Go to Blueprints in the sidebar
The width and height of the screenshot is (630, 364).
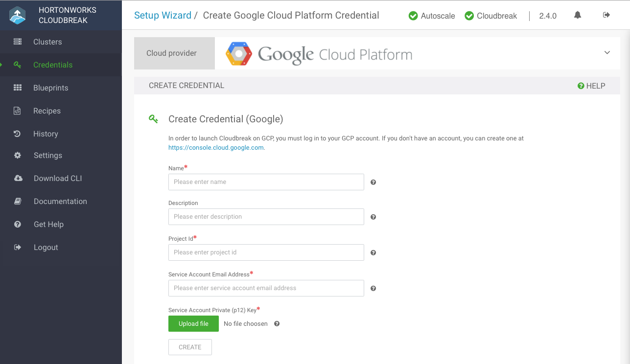50,88
